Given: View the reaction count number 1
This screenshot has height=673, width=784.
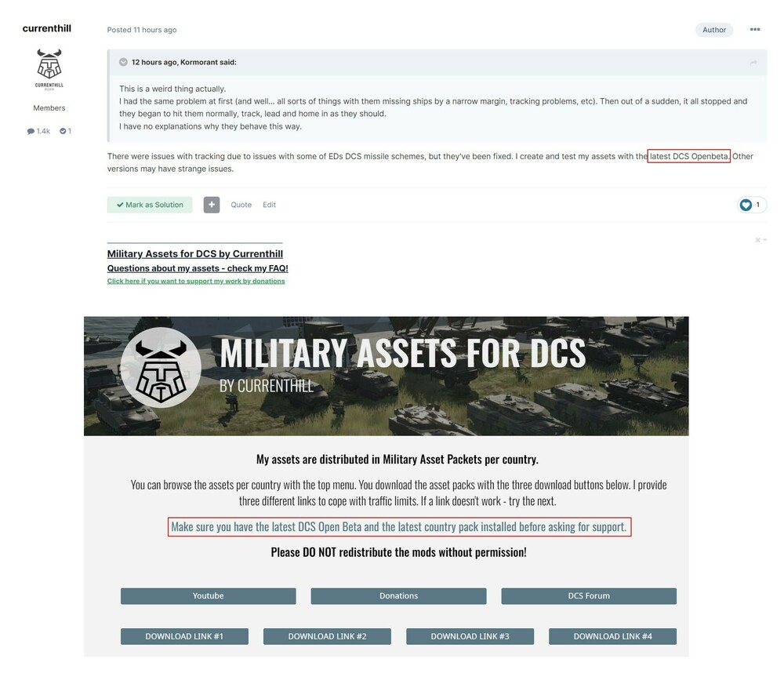Looking at the screenshot, I should [757, 204].
